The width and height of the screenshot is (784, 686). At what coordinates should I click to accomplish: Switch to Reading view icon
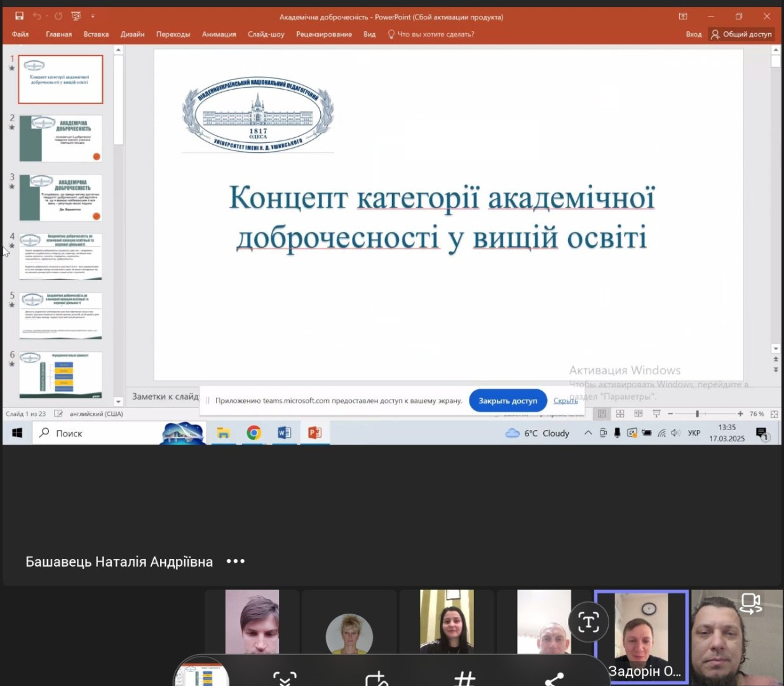pyautogui.click(x=639, y=414)
